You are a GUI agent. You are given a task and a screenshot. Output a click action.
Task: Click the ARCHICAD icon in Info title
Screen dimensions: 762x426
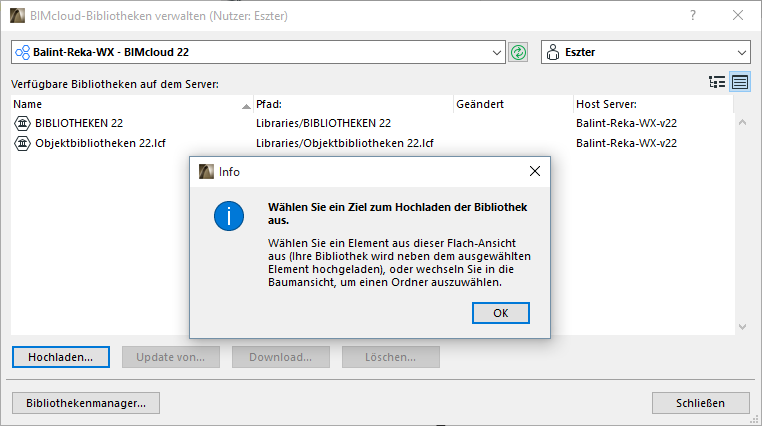(206, 171)
